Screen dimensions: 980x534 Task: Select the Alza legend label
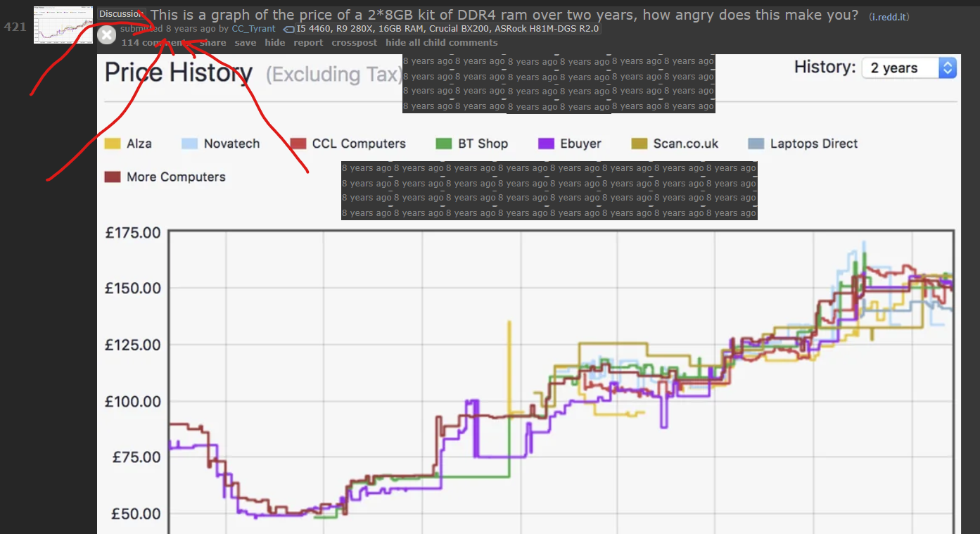coord(139,144)
